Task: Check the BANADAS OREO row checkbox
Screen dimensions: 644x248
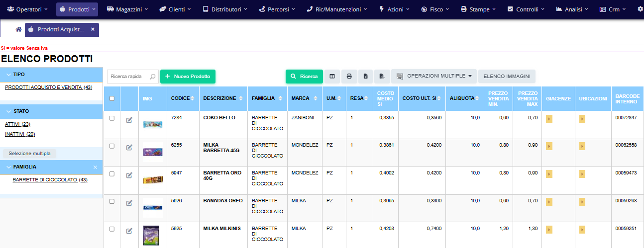Action: coord(112,202)
